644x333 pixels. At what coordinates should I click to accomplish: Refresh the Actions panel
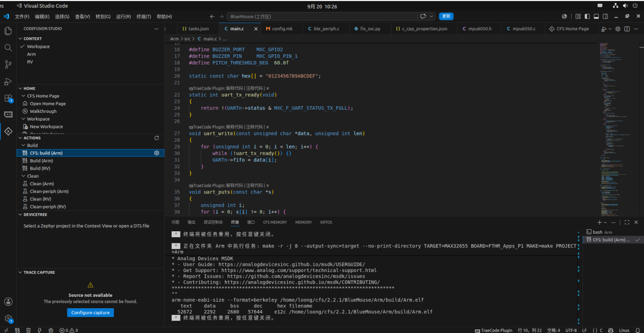pos(156,138)
